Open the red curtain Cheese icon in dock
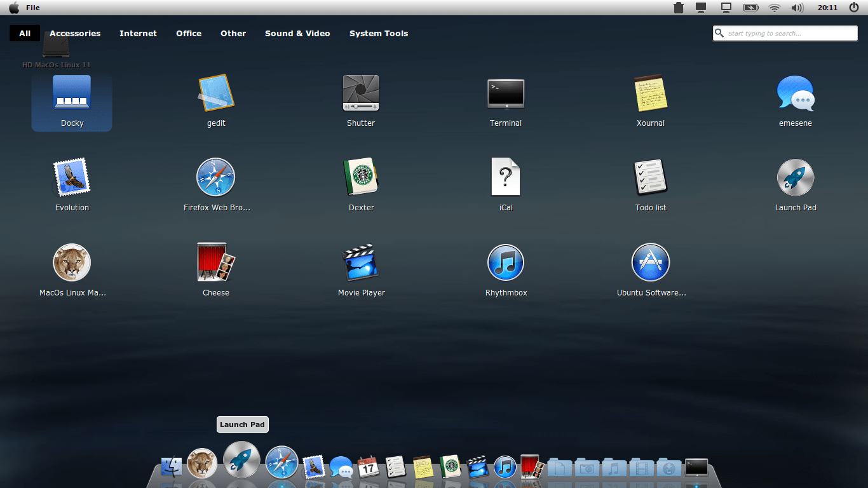 tap(532, 466)
